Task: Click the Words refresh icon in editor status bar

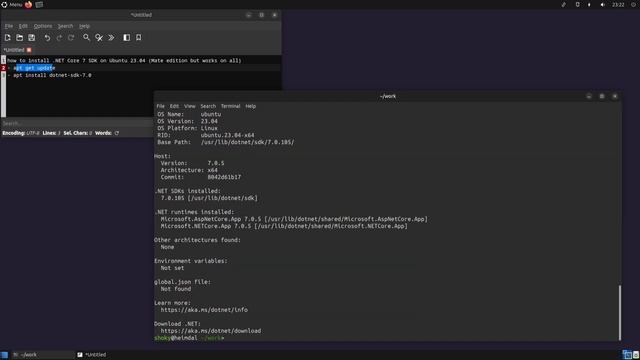Action: point(117,133)
